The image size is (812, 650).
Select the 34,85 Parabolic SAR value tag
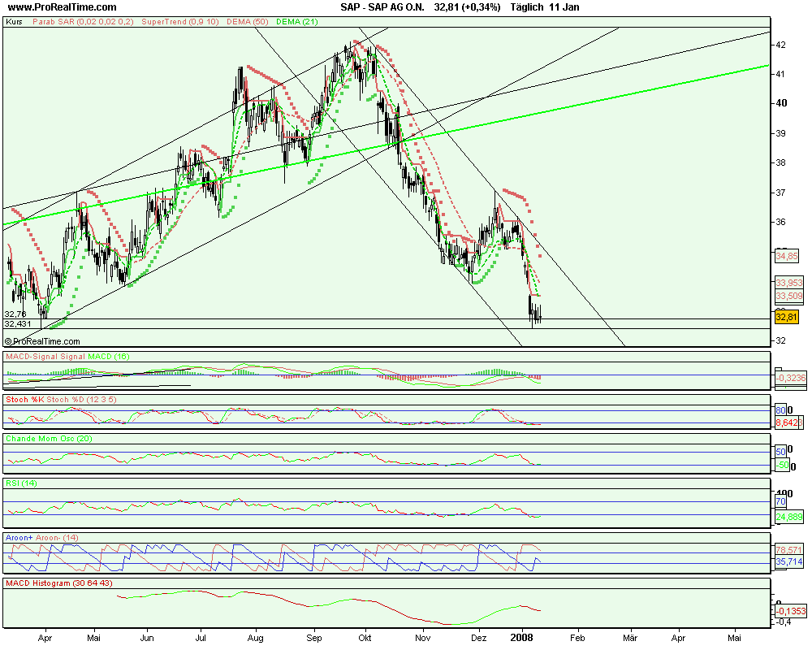click(788, 257)
